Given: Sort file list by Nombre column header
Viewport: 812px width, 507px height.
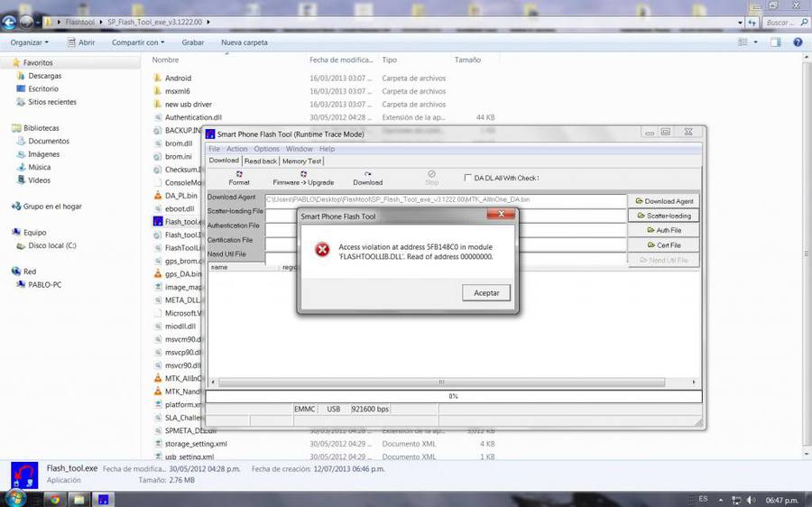Looking at the screenshot, I should (x=165, y=60).
